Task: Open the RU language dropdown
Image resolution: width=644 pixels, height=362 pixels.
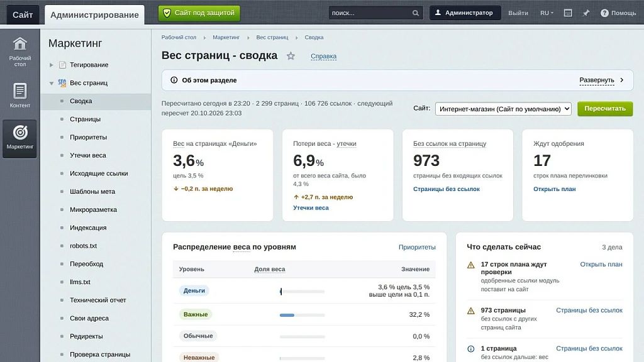Action: (547, 13)
